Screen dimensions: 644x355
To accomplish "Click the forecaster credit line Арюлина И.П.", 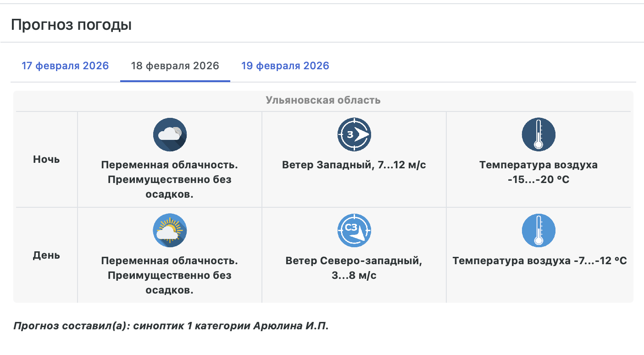I will pos(171,326).
